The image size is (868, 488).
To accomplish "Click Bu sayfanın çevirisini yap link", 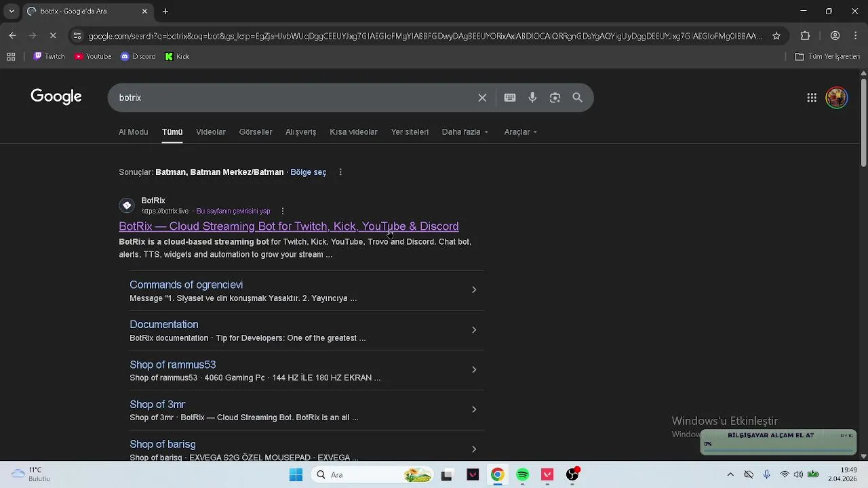I will [233, 211].
